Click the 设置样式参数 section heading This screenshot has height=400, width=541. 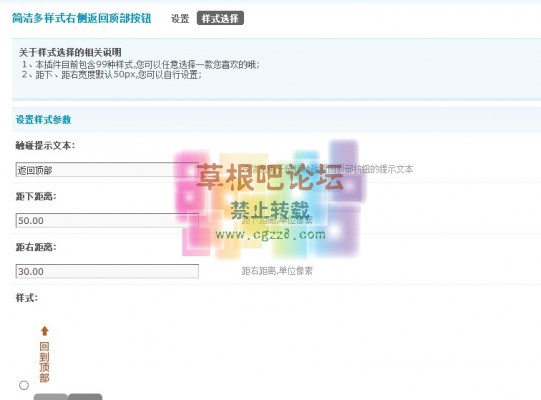point(43,120)
